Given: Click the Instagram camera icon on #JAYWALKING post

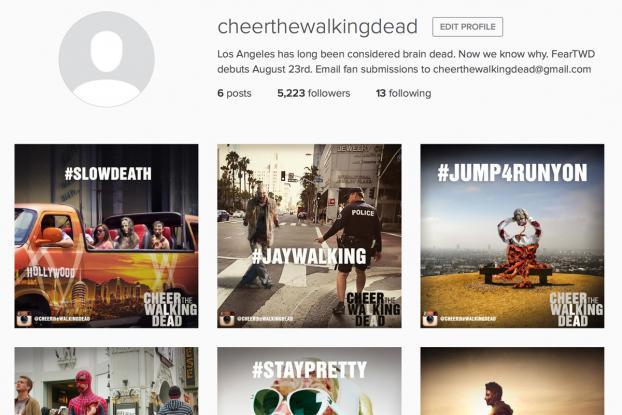Looking at the screenshot, I should pyautogui.click(x=227, y=319).
